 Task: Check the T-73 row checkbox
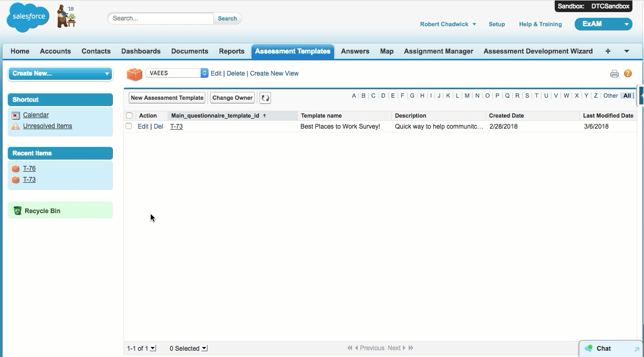[129, 126]
